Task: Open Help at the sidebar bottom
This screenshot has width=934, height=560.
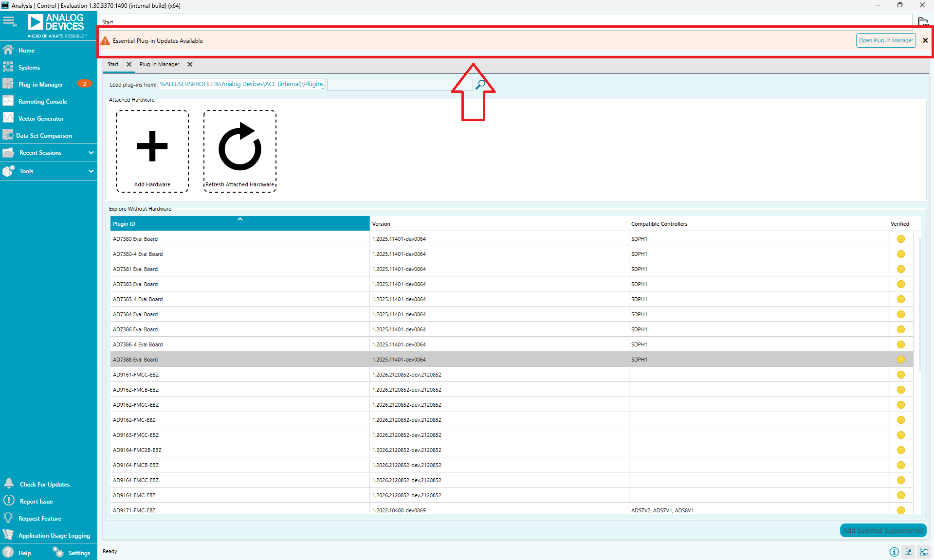Action: pyautogui.click(x=18, y=553)
